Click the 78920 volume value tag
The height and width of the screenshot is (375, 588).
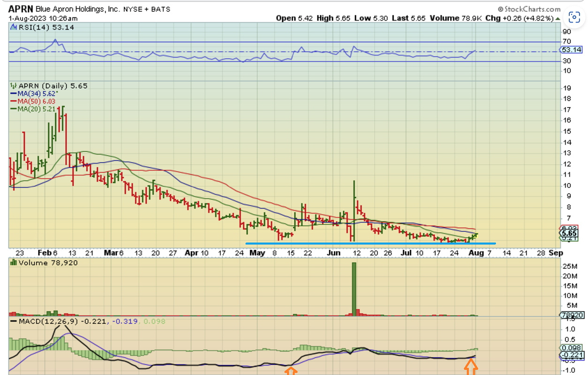pyautogui.click(x=572, y=315)
